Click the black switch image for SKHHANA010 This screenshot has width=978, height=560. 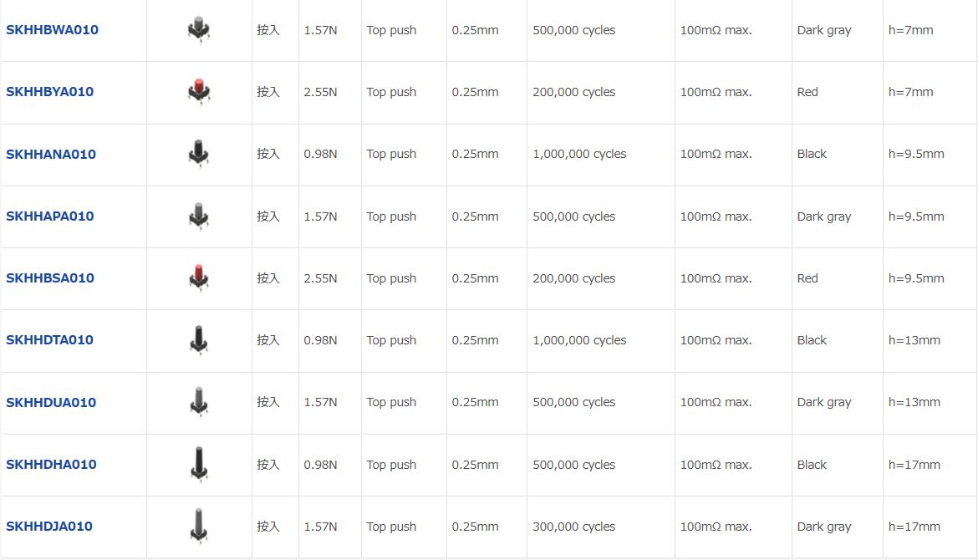point(199,154)
